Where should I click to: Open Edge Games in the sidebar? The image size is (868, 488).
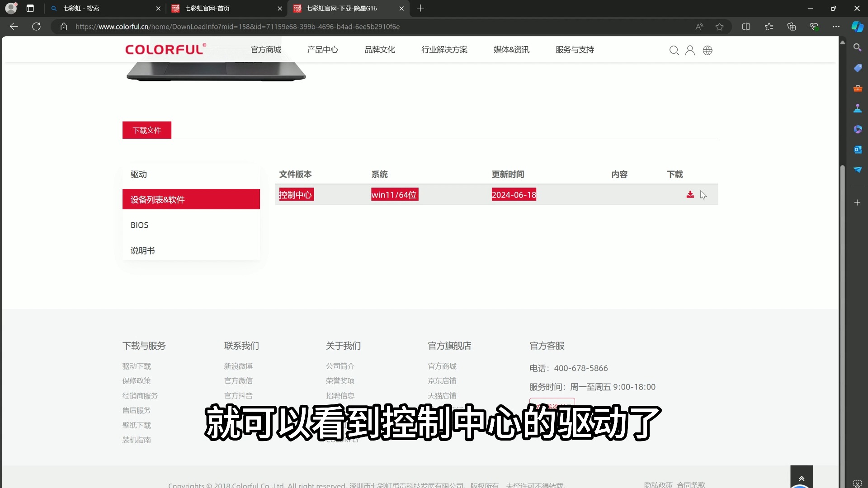click(x=858, y=108)
